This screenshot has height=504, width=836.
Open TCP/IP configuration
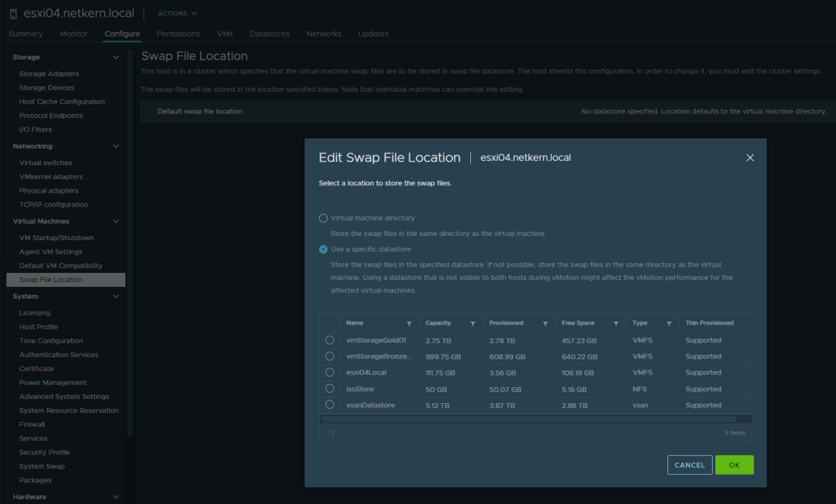click(54, 205)
